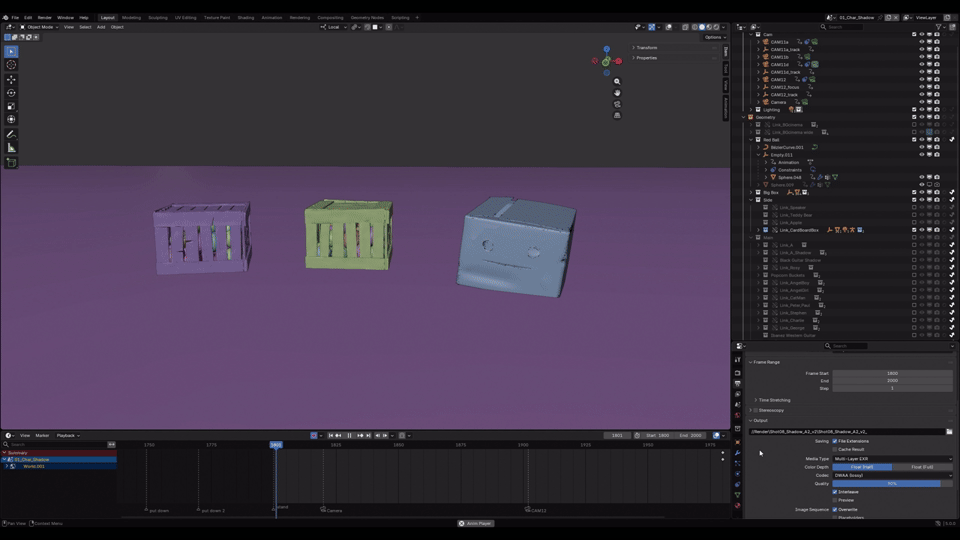This screenshot has width=960, height=540.
Task: Open the Media Type Multi-Layer EXR dropdown
Action: [x=892, y=459]
